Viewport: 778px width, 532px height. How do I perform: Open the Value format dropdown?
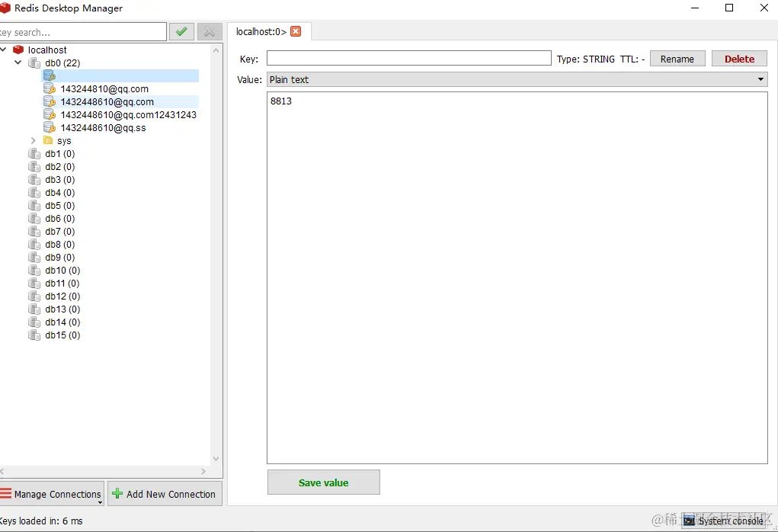[760, 79]
